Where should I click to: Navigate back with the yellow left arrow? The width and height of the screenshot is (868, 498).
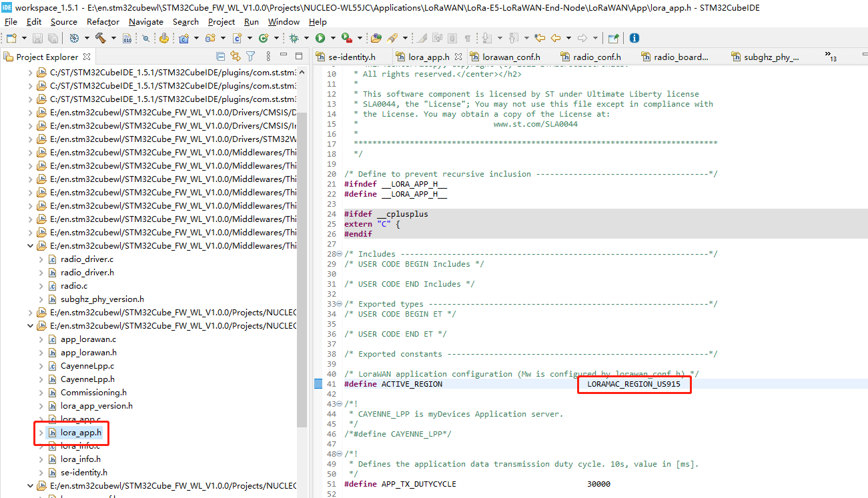[556, 38]
